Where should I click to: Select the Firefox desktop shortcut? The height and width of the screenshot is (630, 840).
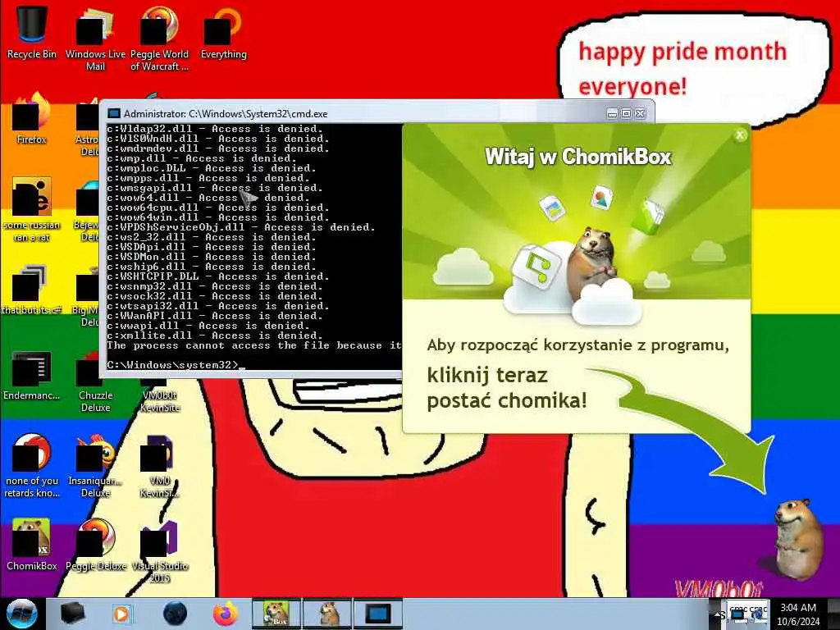[x=32, y=119]
